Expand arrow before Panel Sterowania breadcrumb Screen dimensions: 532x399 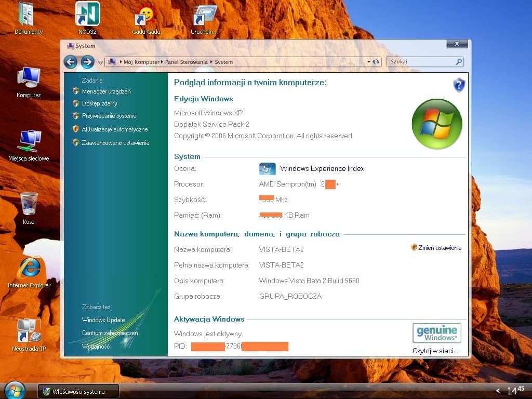tap(162, 62)
